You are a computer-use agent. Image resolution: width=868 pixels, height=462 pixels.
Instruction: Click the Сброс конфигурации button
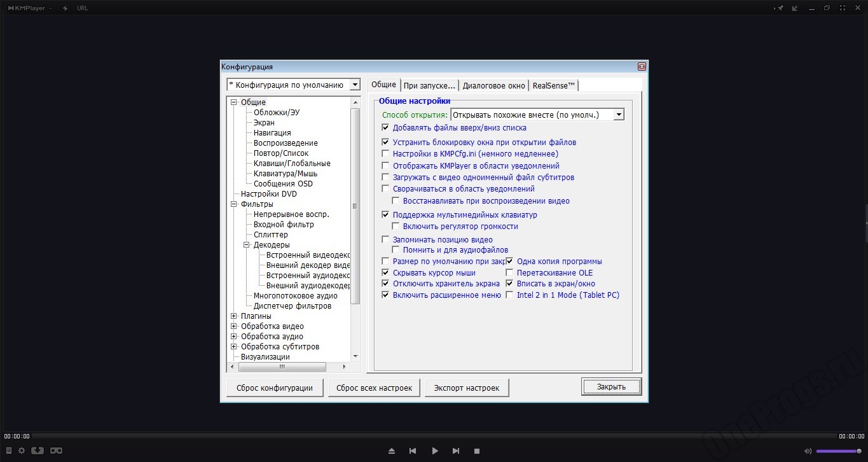275,388
